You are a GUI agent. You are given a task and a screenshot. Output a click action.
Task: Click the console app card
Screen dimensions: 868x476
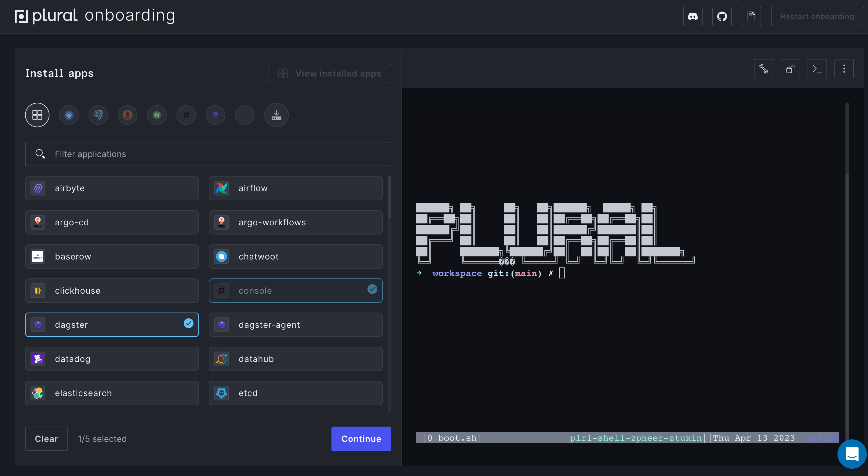[x=295, y=291]
